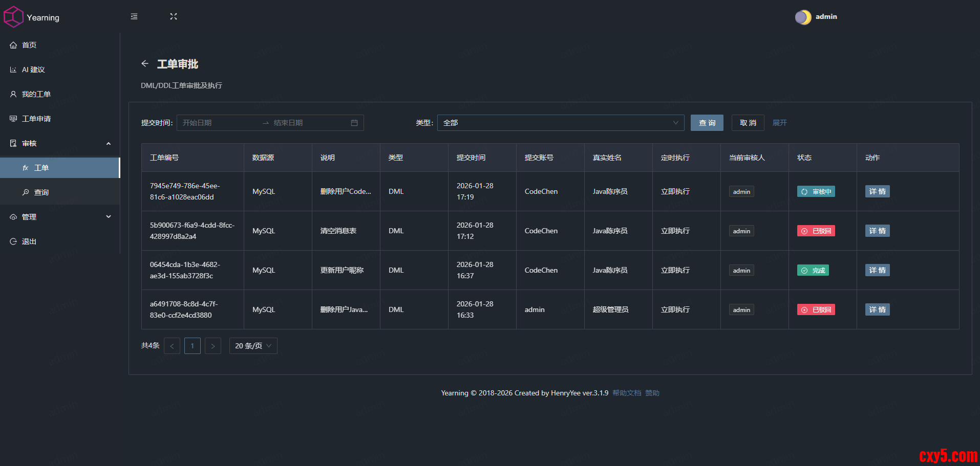Collapse the sidebar menu via the fold icon
980x466 pixels.
(134, 16)
